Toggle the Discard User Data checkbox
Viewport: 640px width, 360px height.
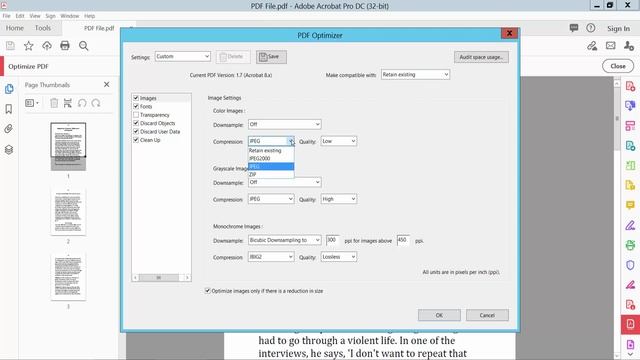(136, 131)
